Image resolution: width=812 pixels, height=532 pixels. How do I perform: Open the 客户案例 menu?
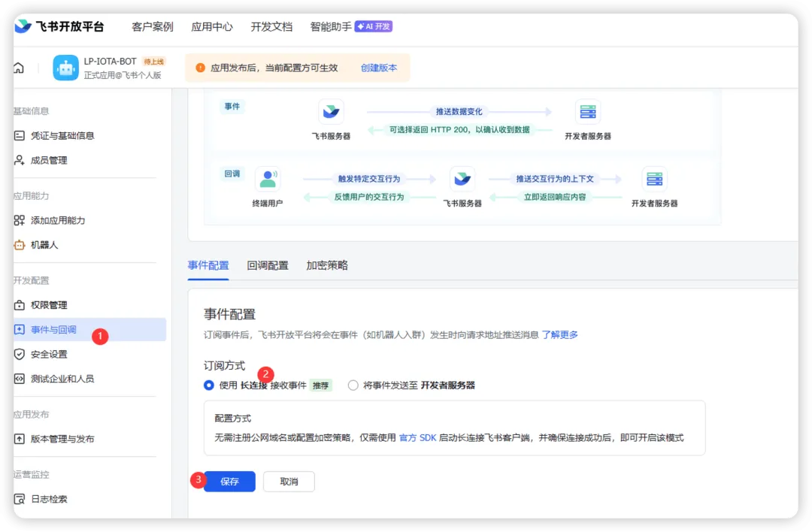point(152,26)
